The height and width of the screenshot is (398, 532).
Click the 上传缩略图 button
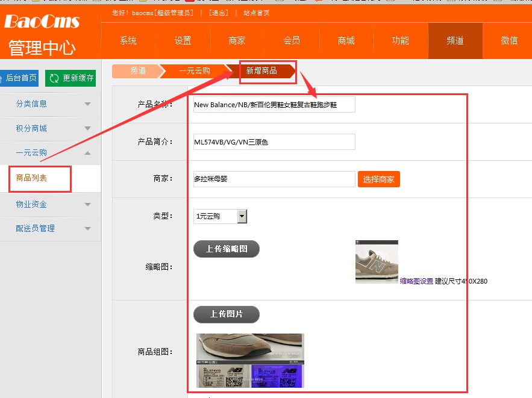click(227, 249)
